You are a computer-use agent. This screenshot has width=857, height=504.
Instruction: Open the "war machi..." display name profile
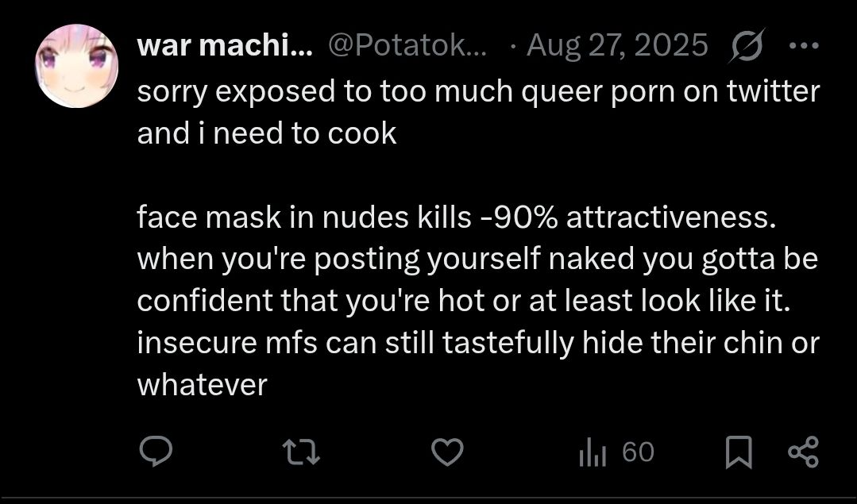pos(225,46)
